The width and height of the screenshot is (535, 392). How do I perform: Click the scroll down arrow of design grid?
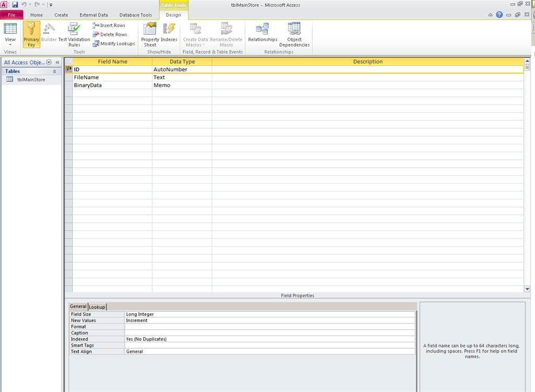coord(527,289)
